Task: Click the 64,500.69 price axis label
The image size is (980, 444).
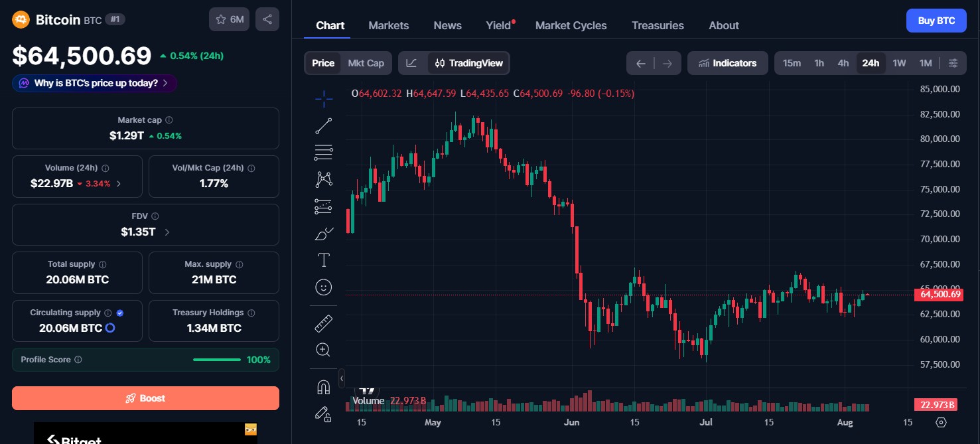Action: pos(938,295)
